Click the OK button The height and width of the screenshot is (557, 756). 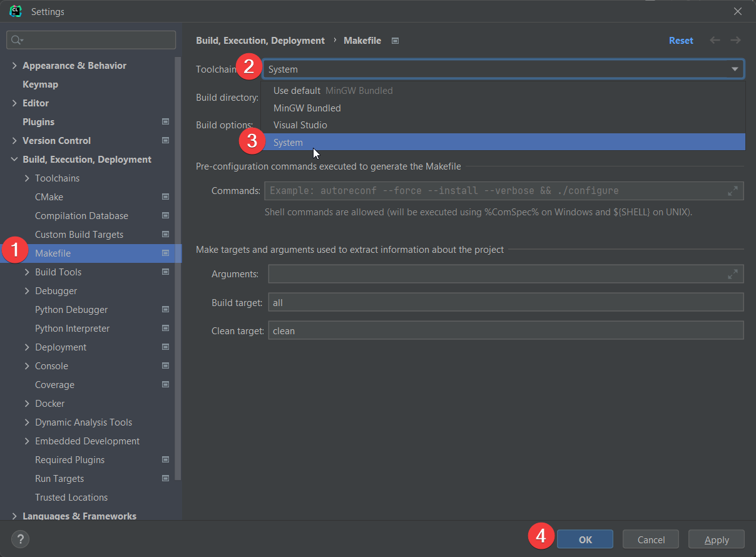pos(585,539)
